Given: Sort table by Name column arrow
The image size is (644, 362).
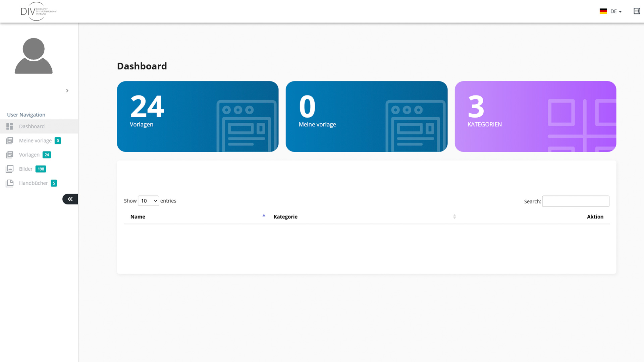Looking at the screenshot, I should pyautogui.click(x=264, y=216).
